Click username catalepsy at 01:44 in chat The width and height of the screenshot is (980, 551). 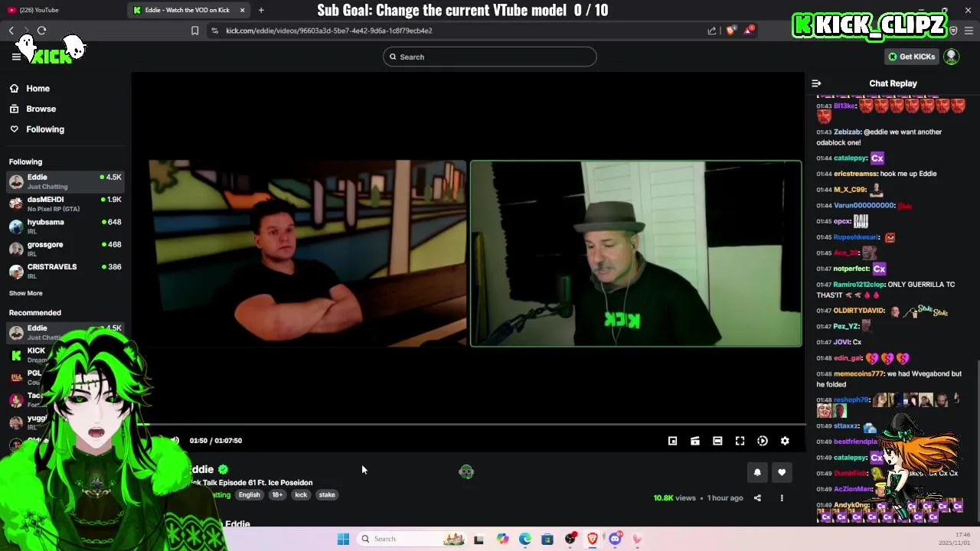coord(850,158)
